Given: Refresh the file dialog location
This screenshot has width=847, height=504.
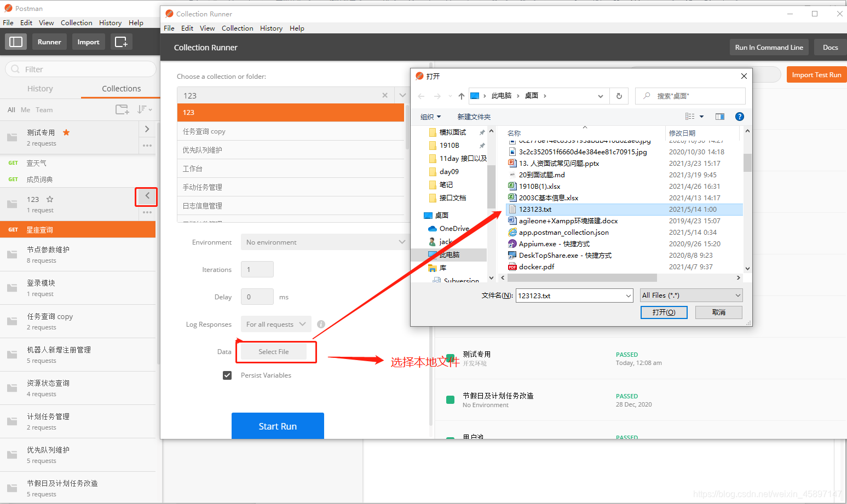Looking at the screenshot, I should click(619, 96).
